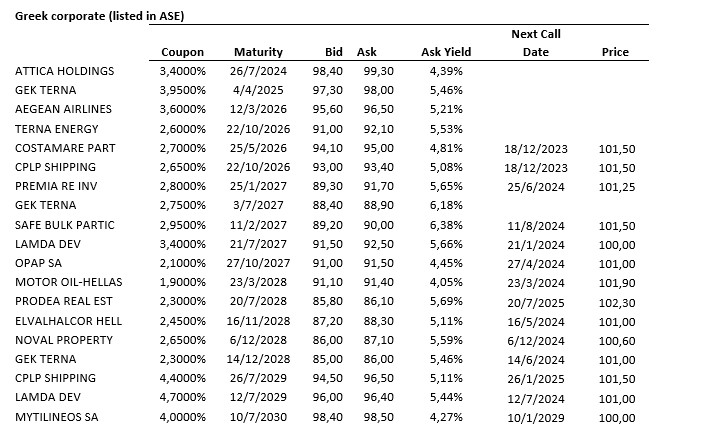Select the Price column header
Screen dimensions: 715x429
pyautogui.click(x=615, y=52)
